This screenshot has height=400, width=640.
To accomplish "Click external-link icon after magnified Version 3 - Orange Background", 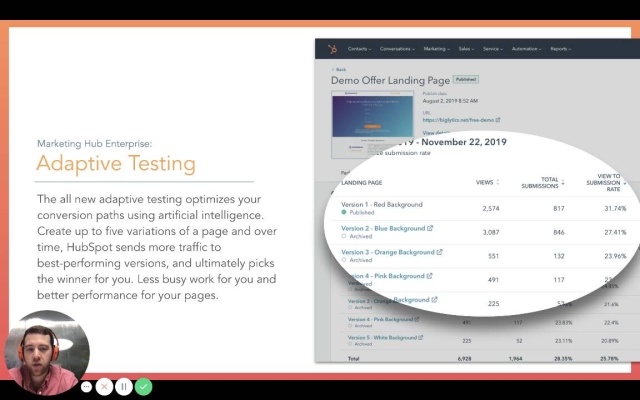I will 439,252.
